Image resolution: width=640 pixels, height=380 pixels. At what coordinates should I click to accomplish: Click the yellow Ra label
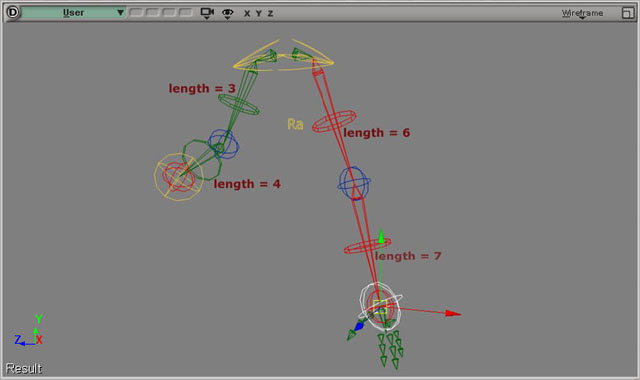coord(295,124)
